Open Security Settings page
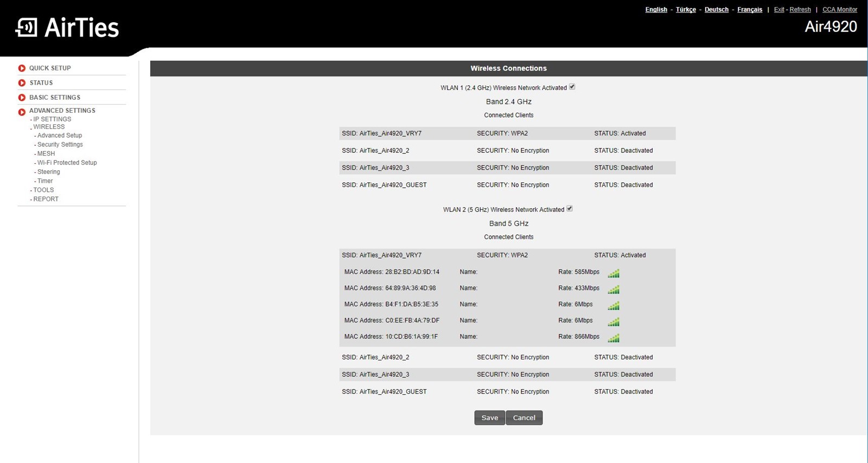The width and height of the screenshot is (868, 463). tap(60, 145)
